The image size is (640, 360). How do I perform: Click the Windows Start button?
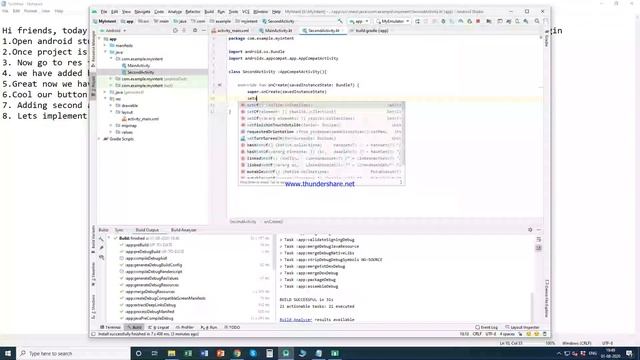[8, 353]
